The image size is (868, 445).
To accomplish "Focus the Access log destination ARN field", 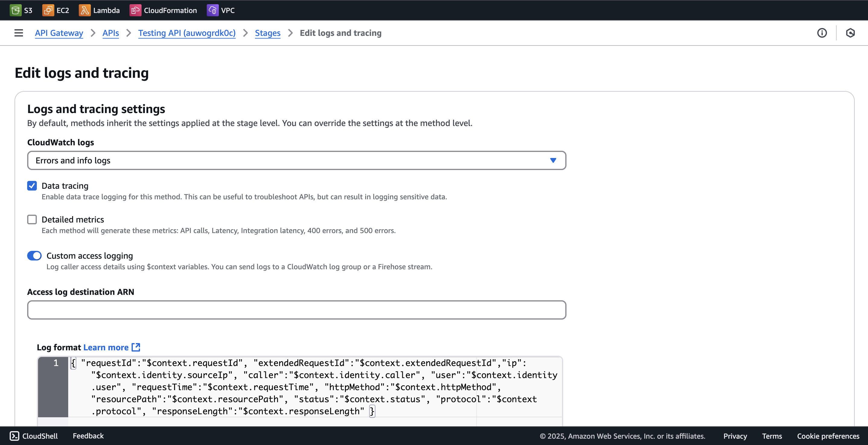I will coord(296,310).
